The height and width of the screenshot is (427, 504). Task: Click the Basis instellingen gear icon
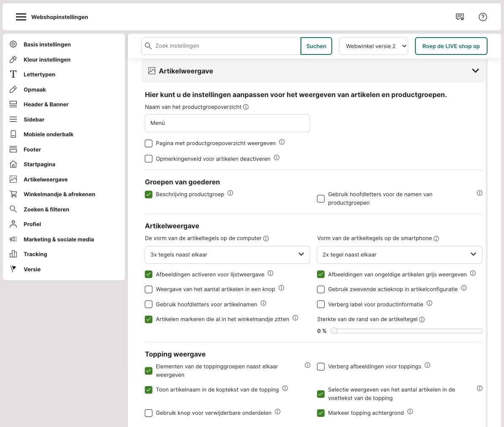[x=14, y=44]
